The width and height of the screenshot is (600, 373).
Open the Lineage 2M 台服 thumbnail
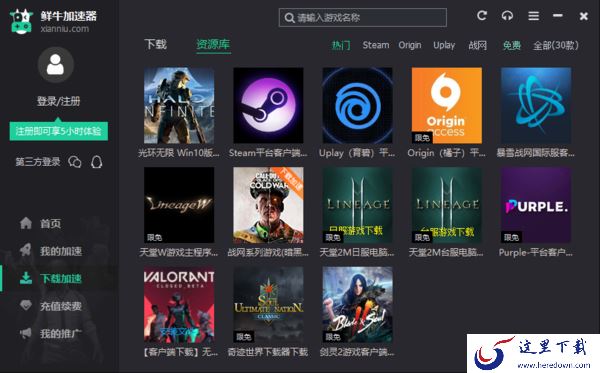[x=447, y=205]
